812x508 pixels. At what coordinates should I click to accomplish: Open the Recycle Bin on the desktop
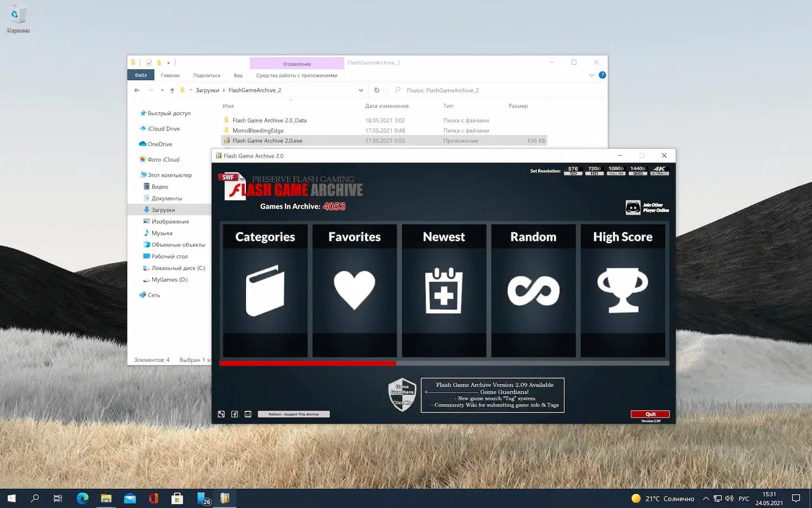pos(18,19)
